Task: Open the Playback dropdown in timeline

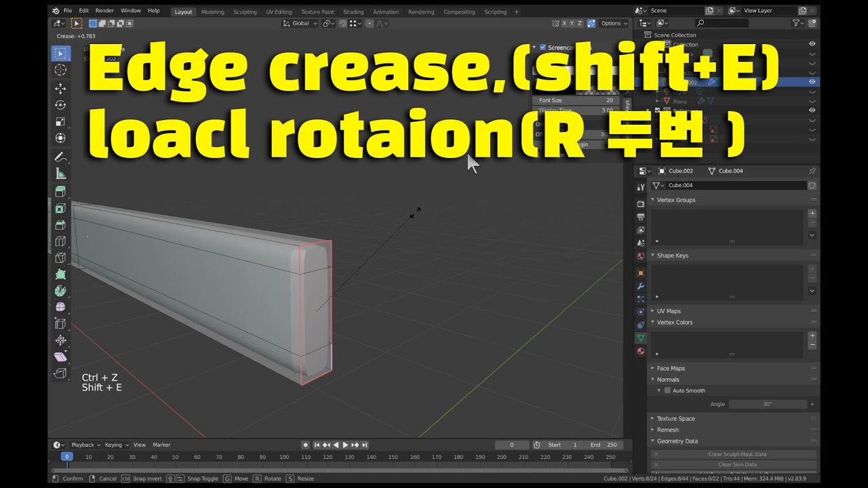Action: pos(85,445)
